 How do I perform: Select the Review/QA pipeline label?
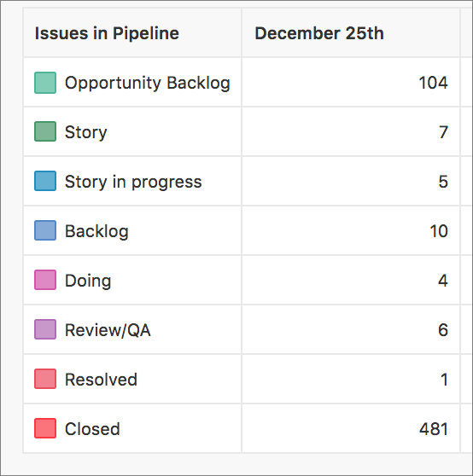tap(108, 330)
